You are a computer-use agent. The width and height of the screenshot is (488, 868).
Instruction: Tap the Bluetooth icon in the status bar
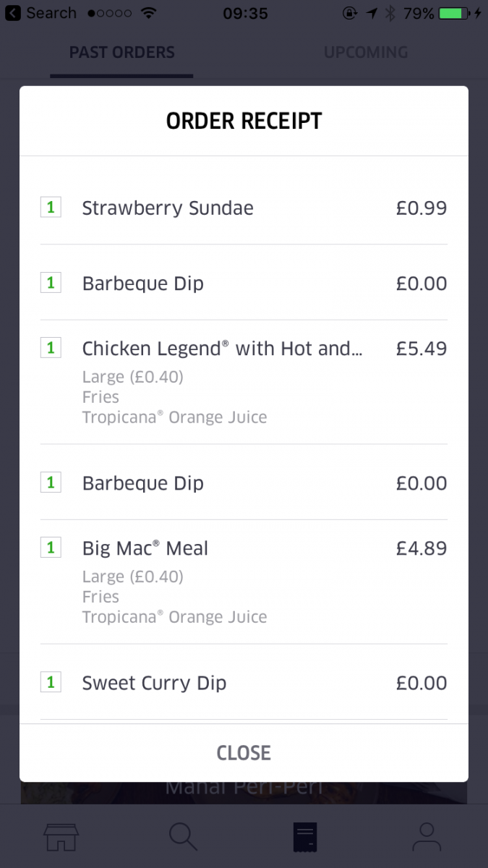(390, 13)
